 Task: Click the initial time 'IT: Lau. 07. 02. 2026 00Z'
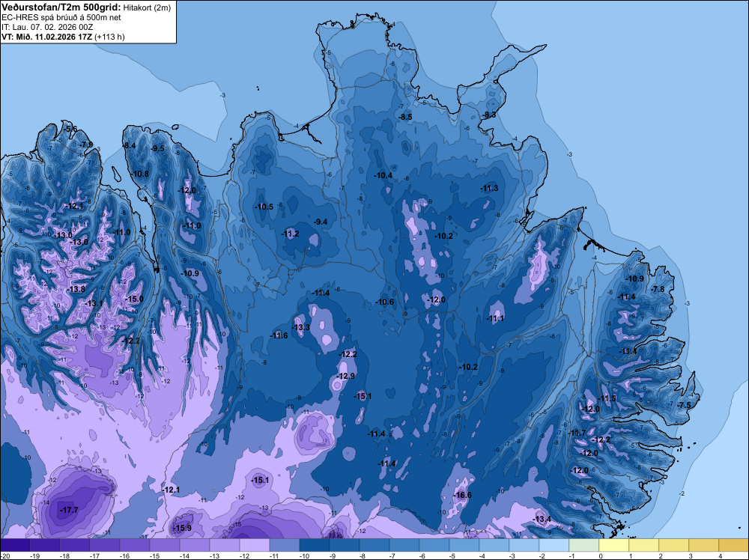[47, 27]
